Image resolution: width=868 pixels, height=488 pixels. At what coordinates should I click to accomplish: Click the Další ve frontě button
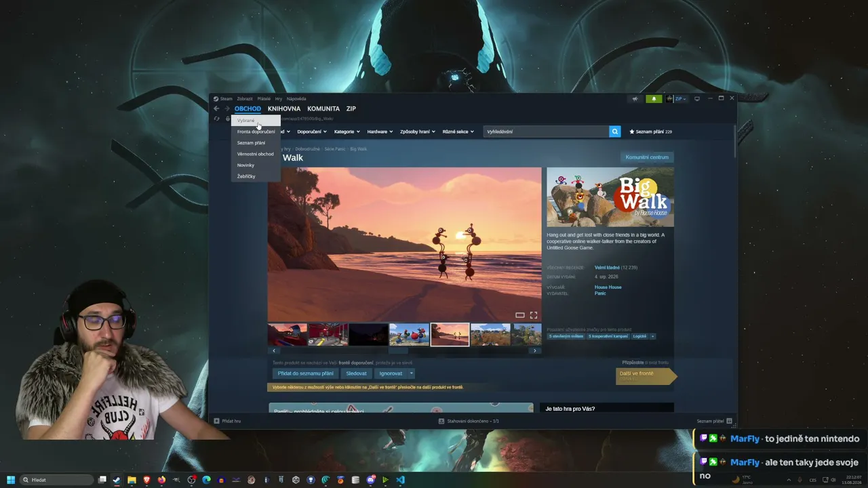(645, 375)
